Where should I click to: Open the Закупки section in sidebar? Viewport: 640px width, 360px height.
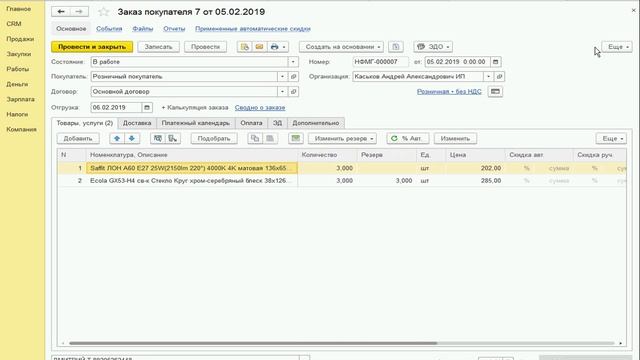coord(19,54)
